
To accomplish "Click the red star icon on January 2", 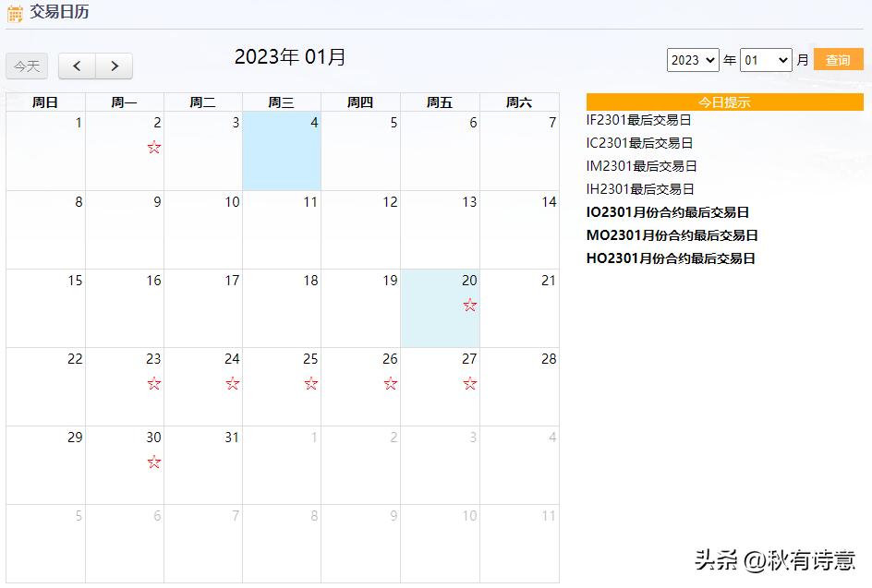I will pos(153,146).
